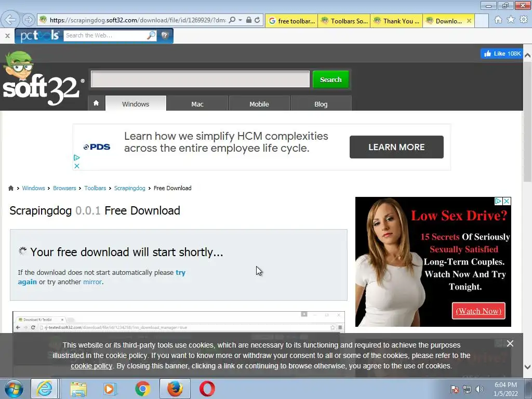Close the PDS banner ad
This screenshot has height=399, width=532.
pos(77,166)
